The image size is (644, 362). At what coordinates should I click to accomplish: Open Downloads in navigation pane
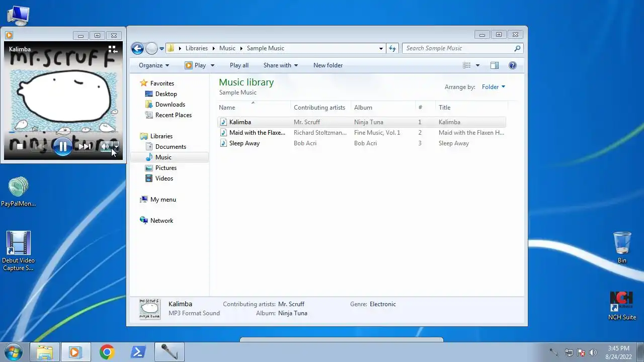click(165, 105)
